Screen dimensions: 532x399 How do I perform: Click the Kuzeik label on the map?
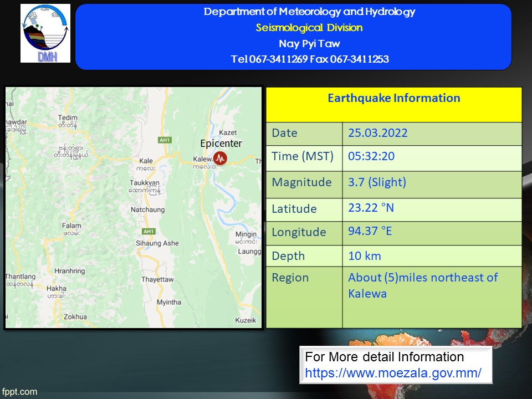coord(245,320)
